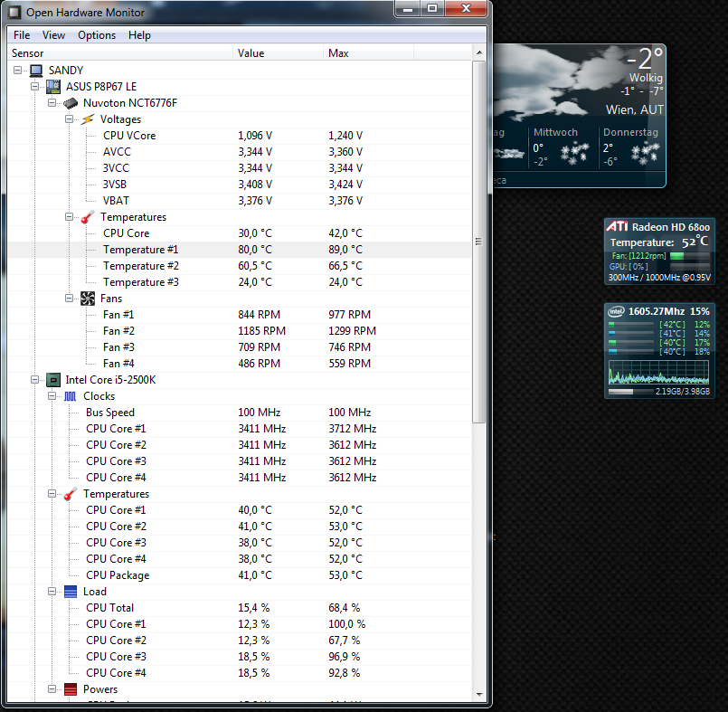This screenshot has height=712, width=728.
Task: Click the Donnerstag snow icon in the weather gadget
Action: point(645,153)
